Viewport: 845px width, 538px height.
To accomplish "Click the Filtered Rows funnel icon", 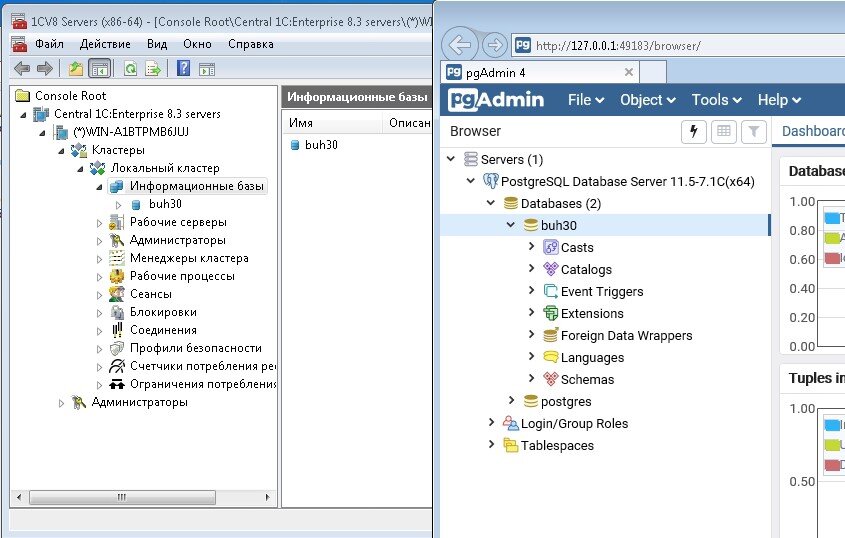I will pyautogui.click(x=754, y=131).
